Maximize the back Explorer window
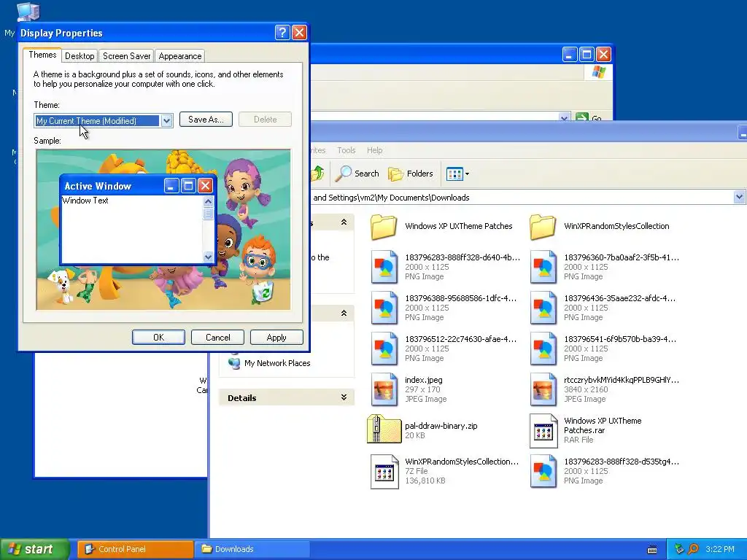Image resolution: width=747 pixels, height=560 pixels. pyautogui.click(x=587, y=55)
